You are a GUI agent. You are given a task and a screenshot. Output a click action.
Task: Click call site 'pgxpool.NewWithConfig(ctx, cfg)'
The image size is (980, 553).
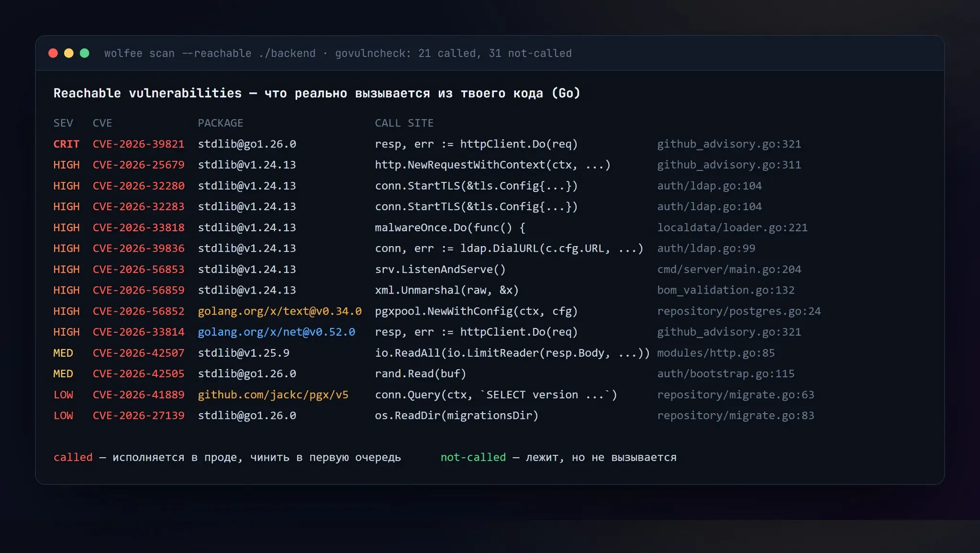point(476,311)
